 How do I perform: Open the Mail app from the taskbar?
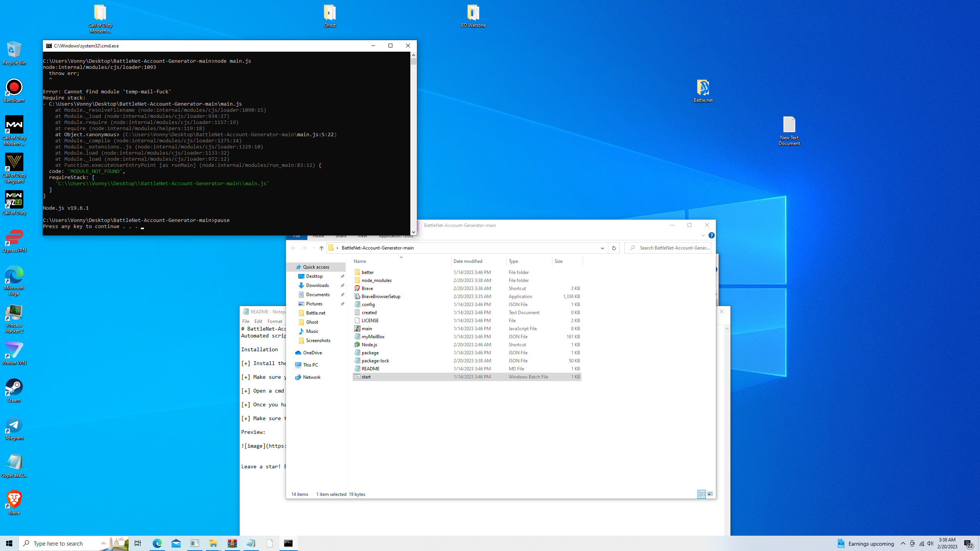176,543
